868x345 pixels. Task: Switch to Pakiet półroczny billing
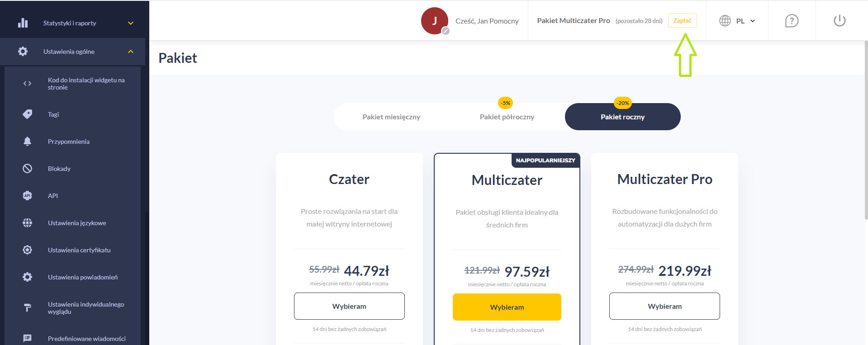click(x=507, y=117)
